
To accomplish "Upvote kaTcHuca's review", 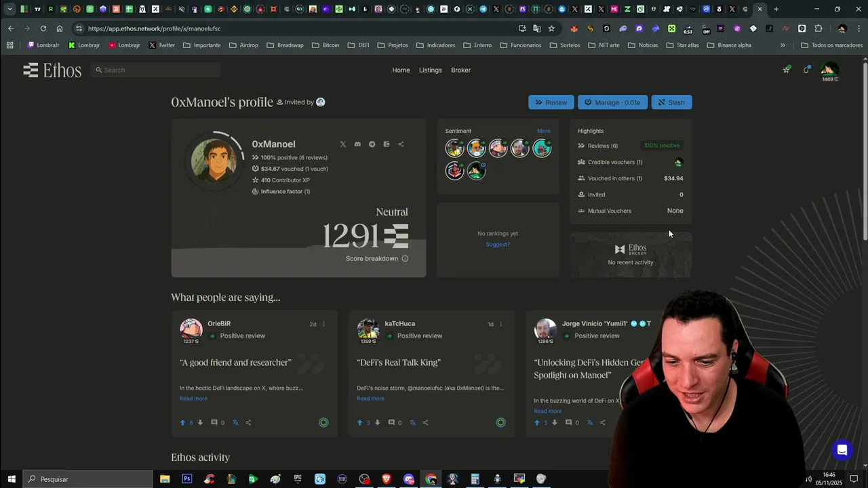I will click(x=360, y=423).
